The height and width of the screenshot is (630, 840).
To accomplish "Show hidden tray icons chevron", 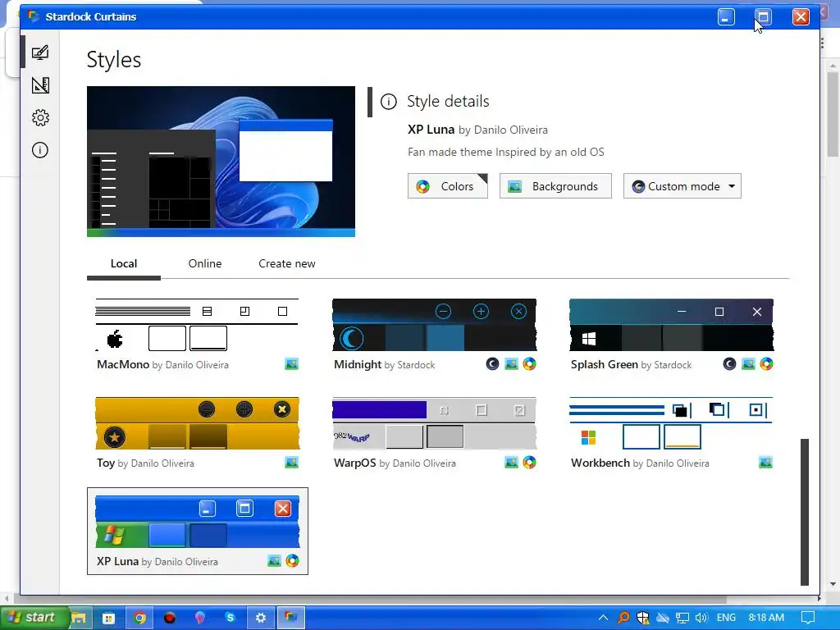I will 603,618.
